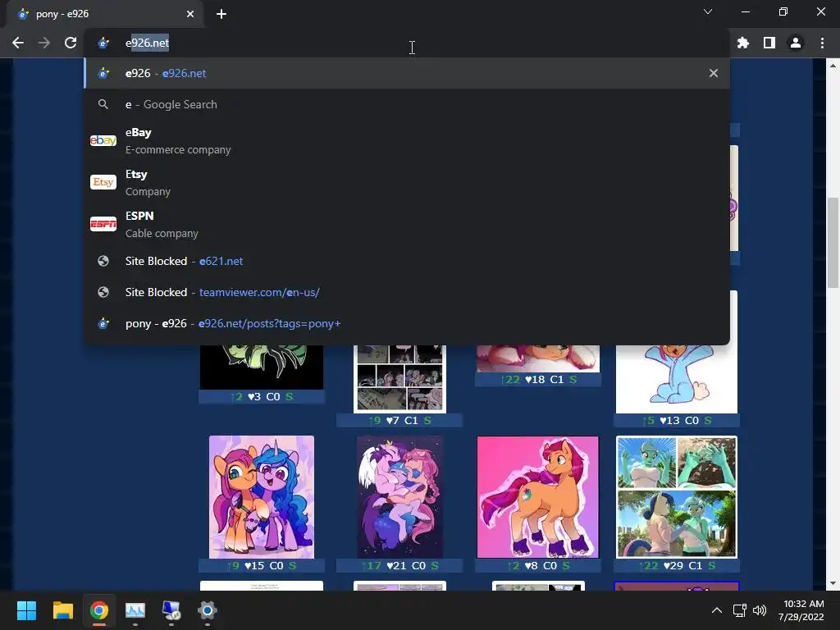Close the 'pony - e926' tab

tap(190, 14)
